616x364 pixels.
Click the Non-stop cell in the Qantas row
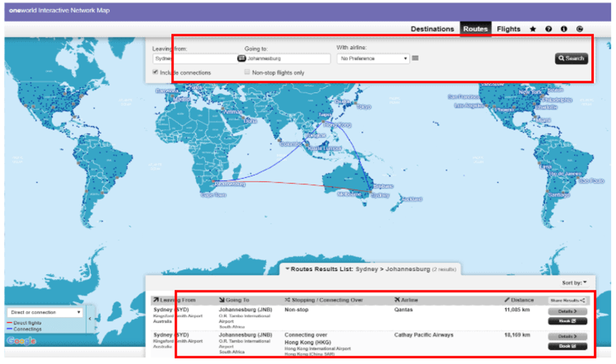(296, 310)
